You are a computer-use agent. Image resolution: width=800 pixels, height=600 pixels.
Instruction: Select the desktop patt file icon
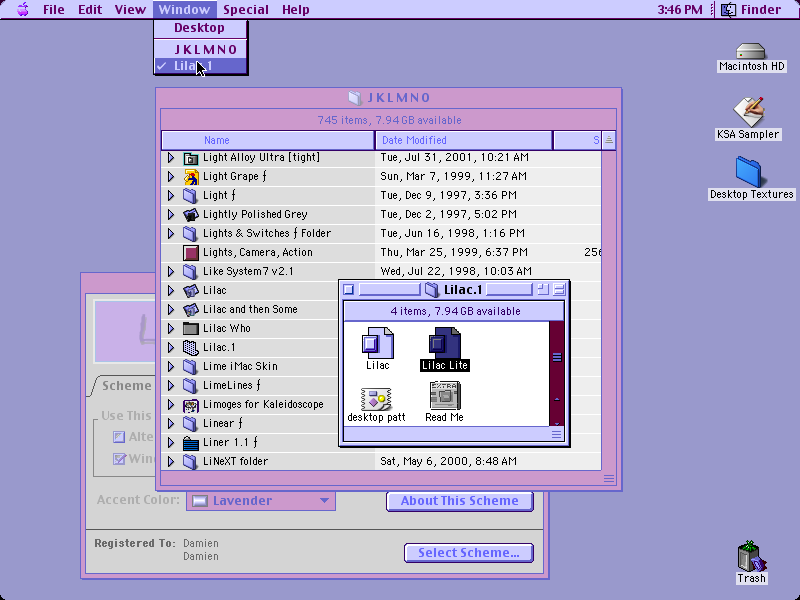[x=376, y=399]
